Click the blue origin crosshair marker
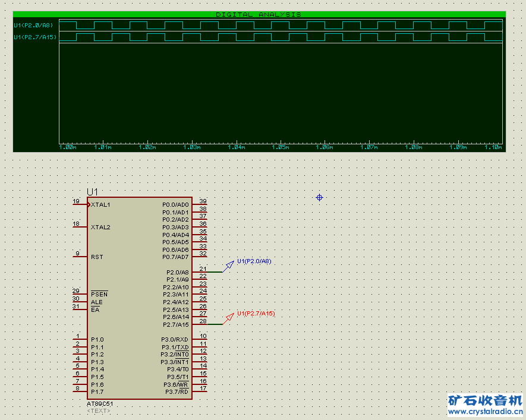Screen dimensions: 526x420 (319, 197)
